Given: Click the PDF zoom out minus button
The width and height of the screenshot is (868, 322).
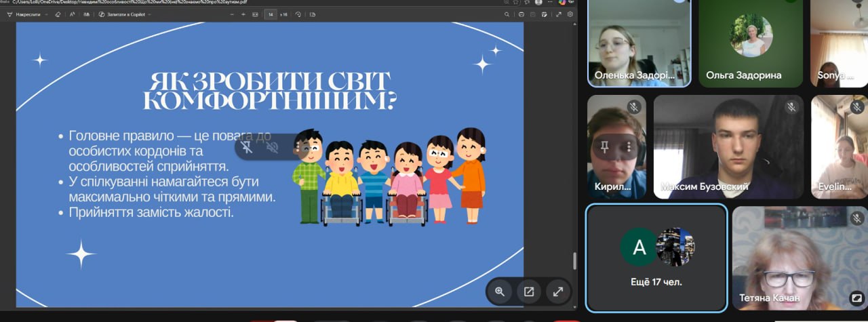Looking at the screenshot, I should [232, 14].
